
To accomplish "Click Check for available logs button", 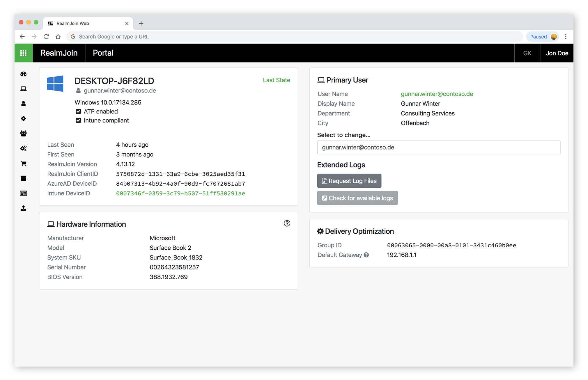I will click(x=357, y=198).
